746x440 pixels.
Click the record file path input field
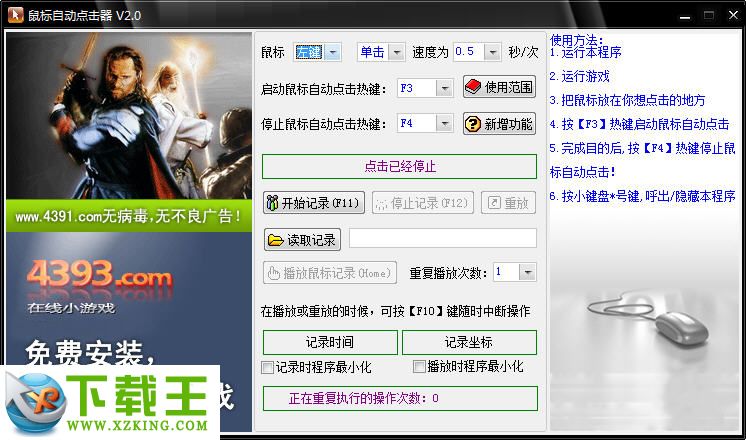(x=442, y=238)
